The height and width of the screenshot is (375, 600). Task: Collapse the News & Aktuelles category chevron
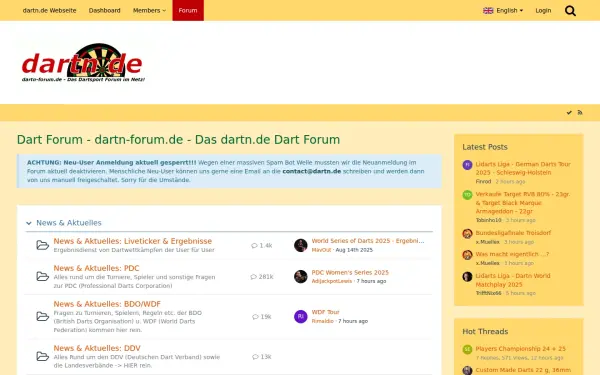pos(29,223)
